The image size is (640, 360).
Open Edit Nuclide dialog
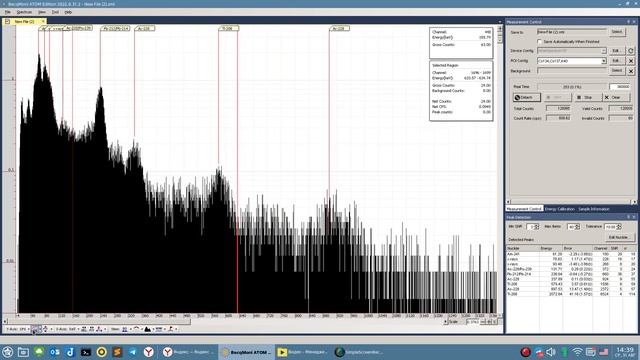point(619,238)
